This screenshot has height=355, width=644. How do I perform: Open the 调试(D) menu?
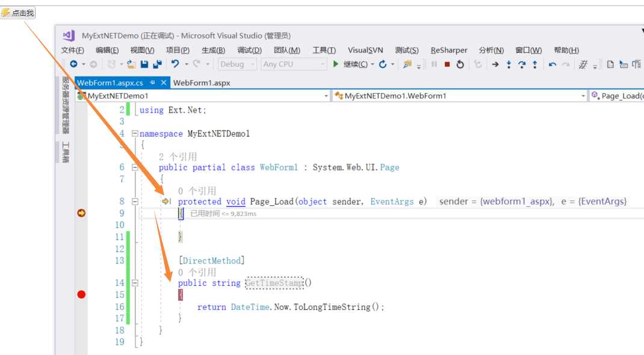(x=249, y=50)
